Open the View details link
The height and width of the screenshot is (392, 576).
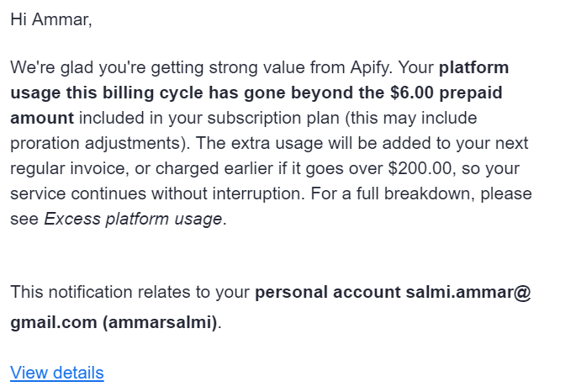(56, 373)
